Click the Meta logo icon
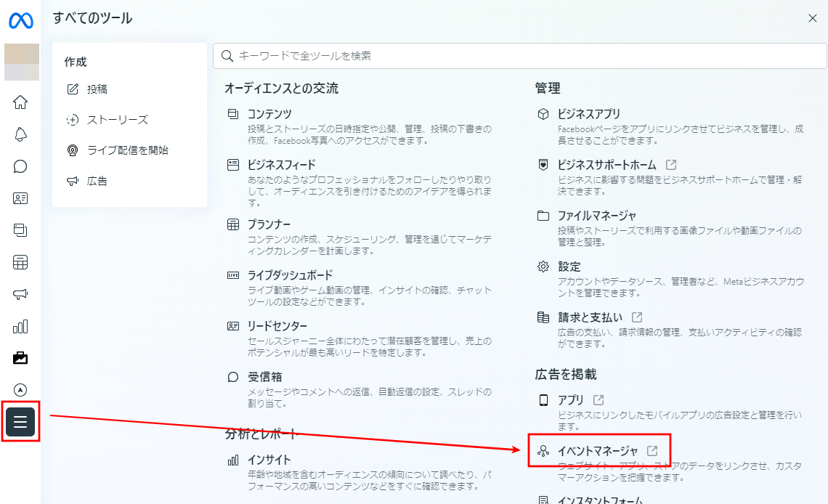 (20, 21)
